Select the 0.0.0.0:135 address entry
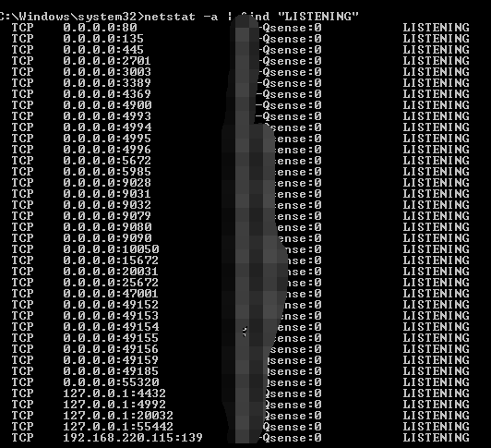This screenshot has height=448, width=491. (x=103, y=39)
